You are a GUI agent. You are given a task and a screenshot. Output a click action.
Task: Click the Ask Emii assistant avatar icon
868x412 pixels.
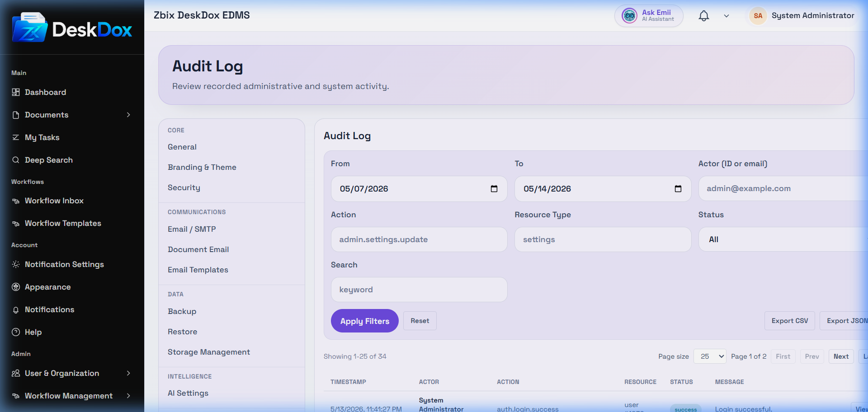click(x=629, y=16)
